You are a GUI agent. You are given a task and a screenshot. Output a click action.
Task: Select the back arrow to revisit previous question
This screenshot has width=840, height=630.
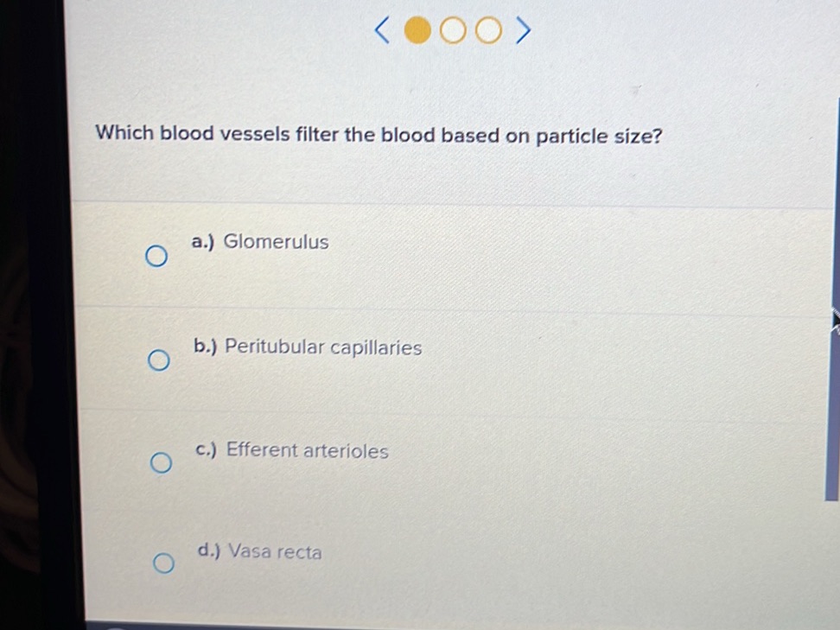pyautogui.click(x=379, y=30)
